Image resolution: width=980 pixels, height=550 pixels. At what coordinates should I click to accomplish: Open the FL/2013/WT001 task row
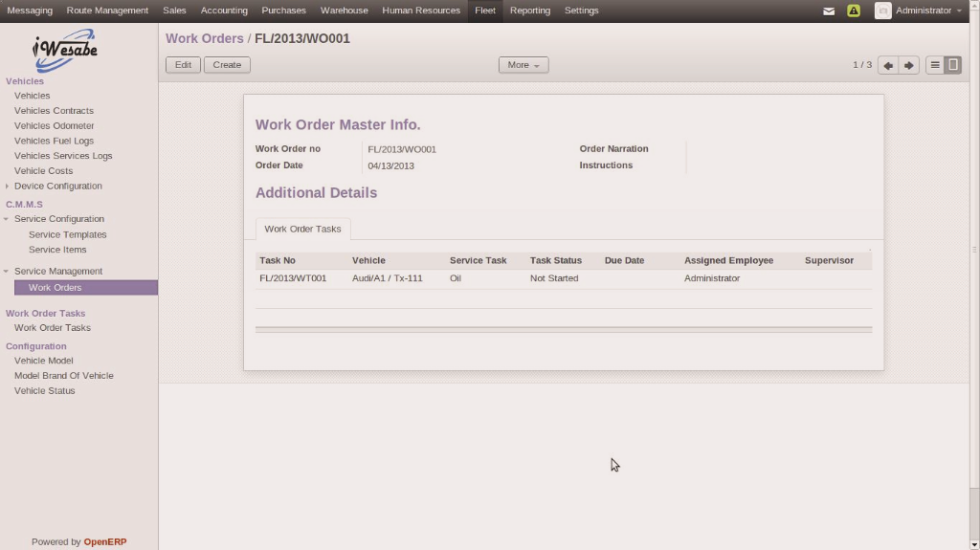tap(293, 278)
